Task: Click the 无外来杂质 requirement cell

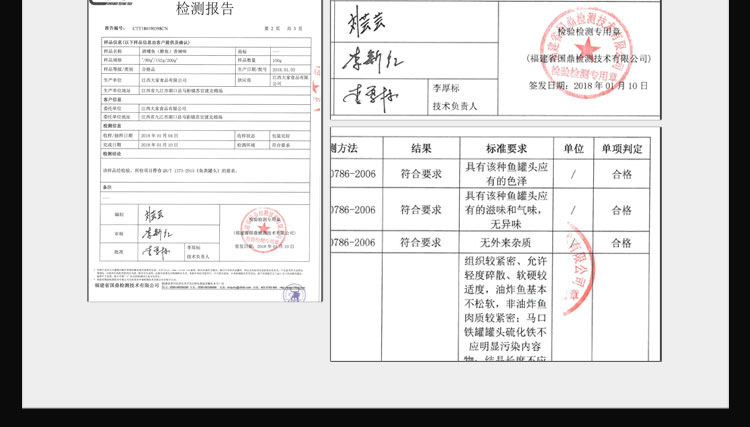Action: click(x=505, y=242)
